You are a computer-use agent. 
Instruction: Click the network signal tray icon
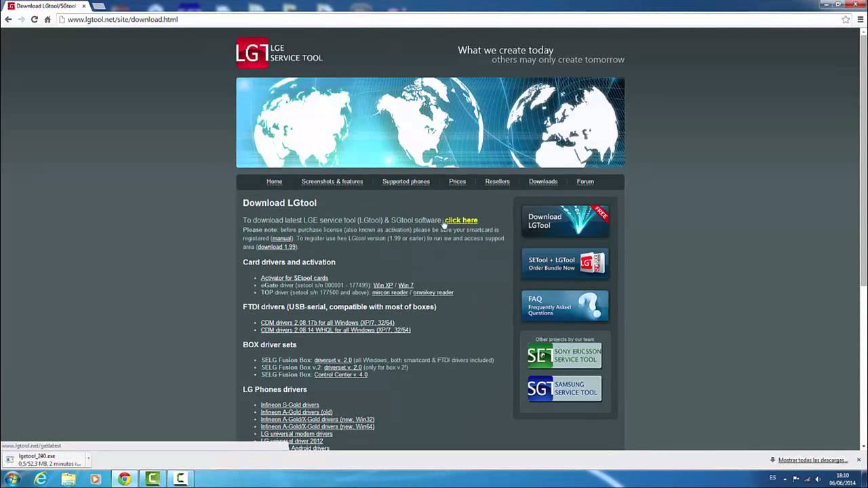point(808,479)
